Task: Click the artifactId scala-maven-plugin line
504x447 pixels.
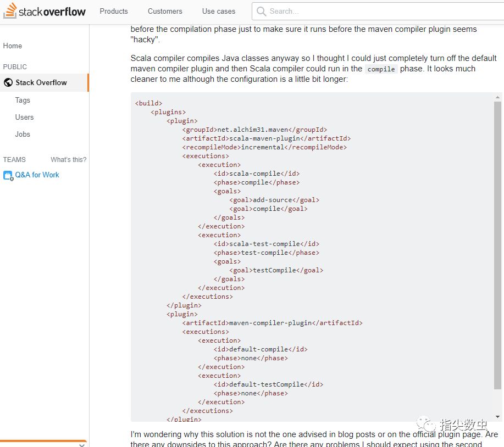Action: (267, 138)
